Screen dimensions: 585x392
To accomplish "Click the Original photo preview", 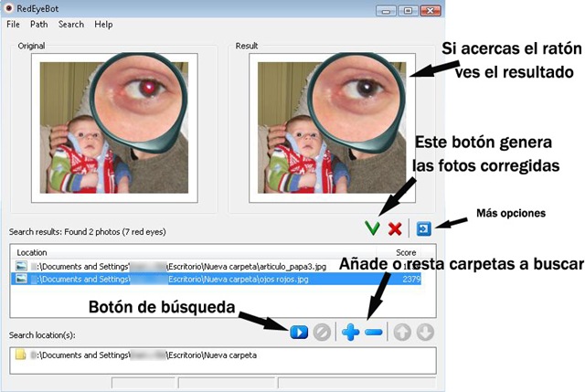I will 114,128.
